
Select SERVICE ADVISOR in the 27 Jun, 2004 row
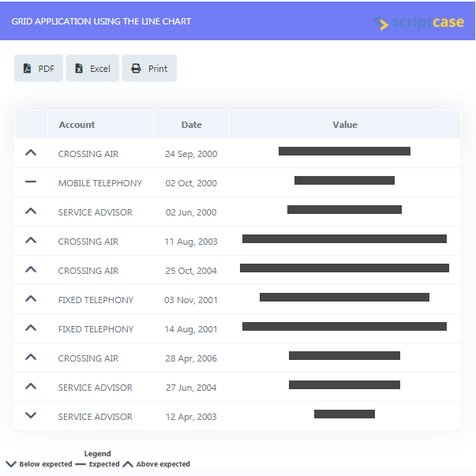click(95, 388)
